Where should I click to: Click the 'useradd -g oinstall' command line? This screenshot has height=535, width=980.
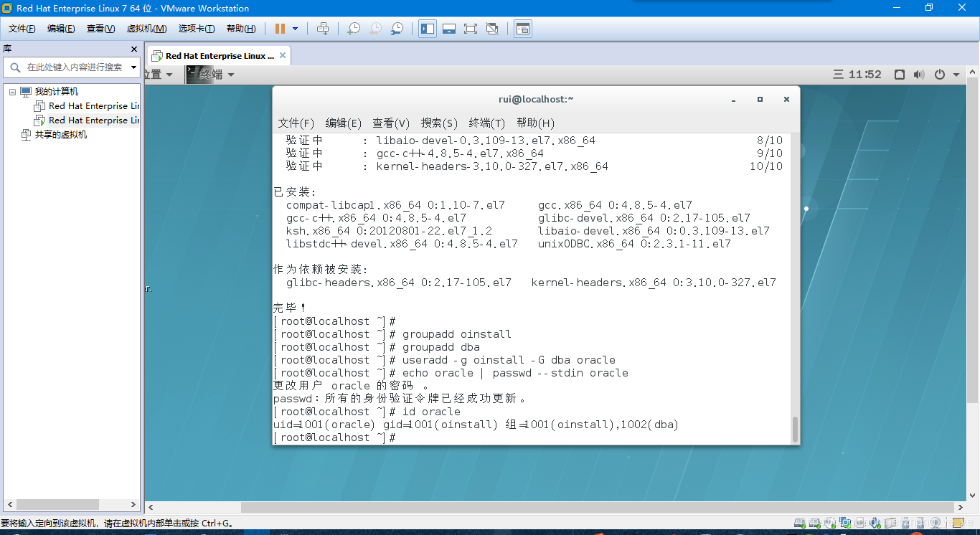click(x=444, y=360)
